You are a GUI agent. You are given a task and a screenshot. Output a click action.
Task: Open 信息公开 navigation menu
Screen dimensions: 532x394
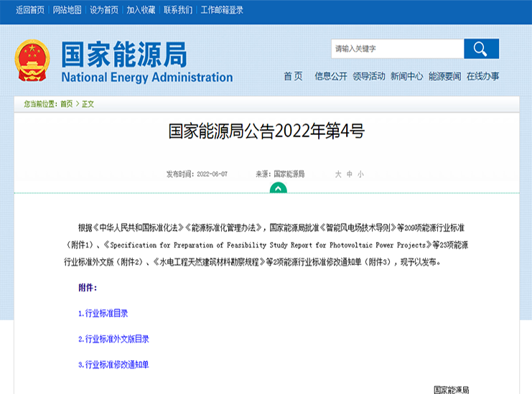(330, 76)
